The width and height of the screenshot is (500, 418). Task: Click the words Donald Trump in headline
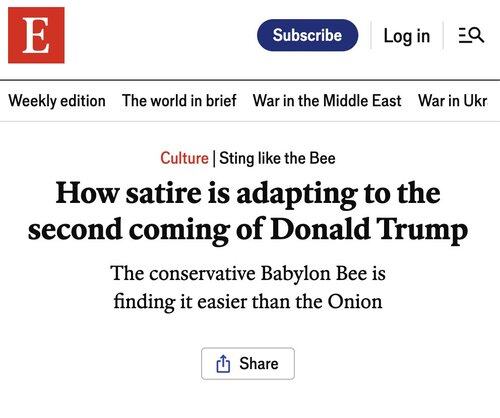[369, 230]
